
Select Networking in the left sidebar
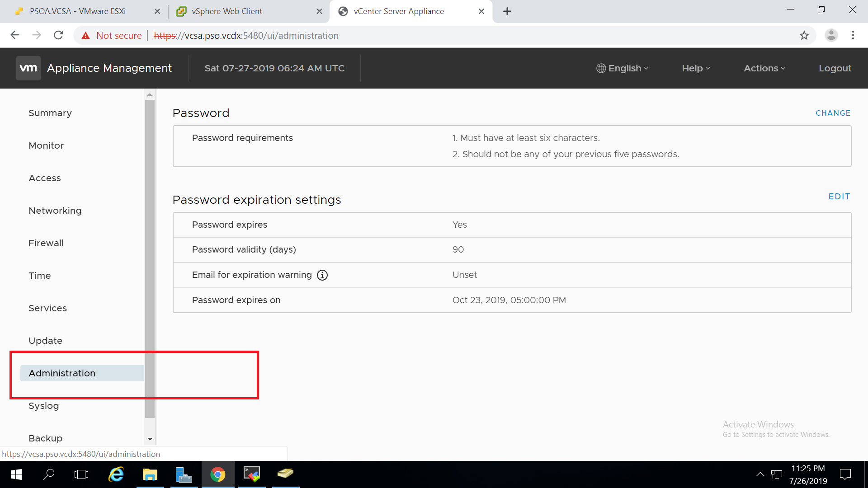(55, 210)
